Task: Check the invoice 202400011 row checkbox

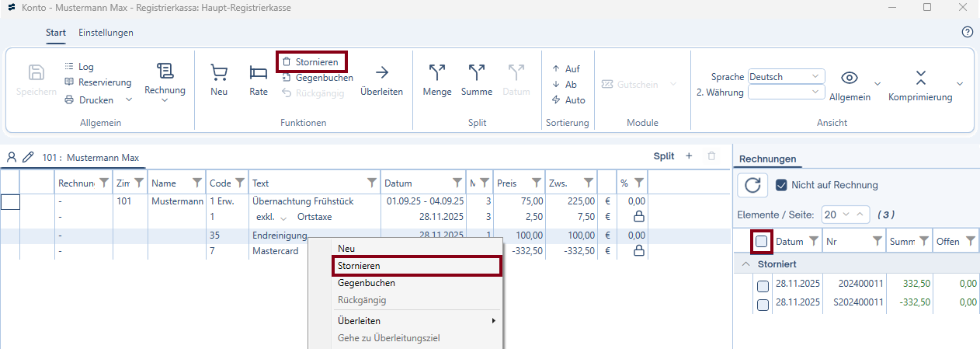Action: click(x=763, y=286)
